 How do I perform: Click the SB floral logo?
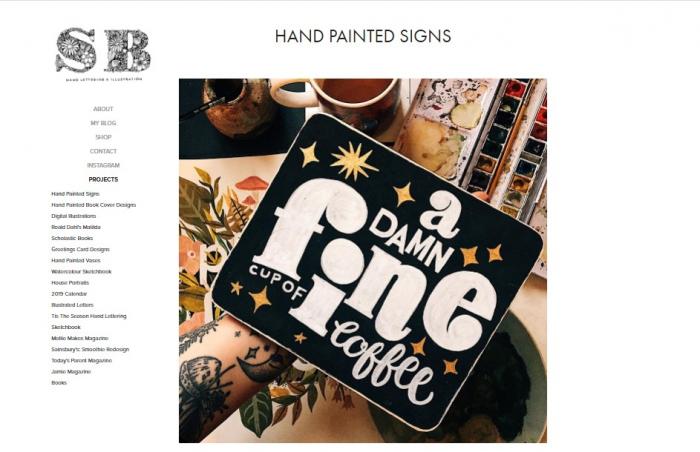coord(103,54)
